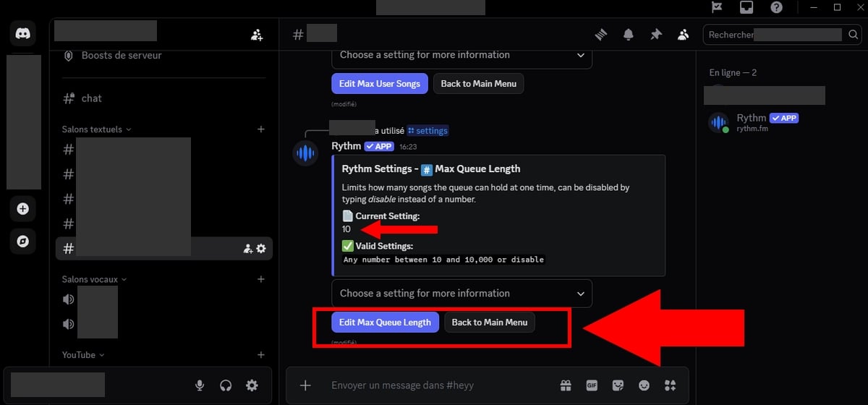Open Discord home via logo icon

pos(23,34)
